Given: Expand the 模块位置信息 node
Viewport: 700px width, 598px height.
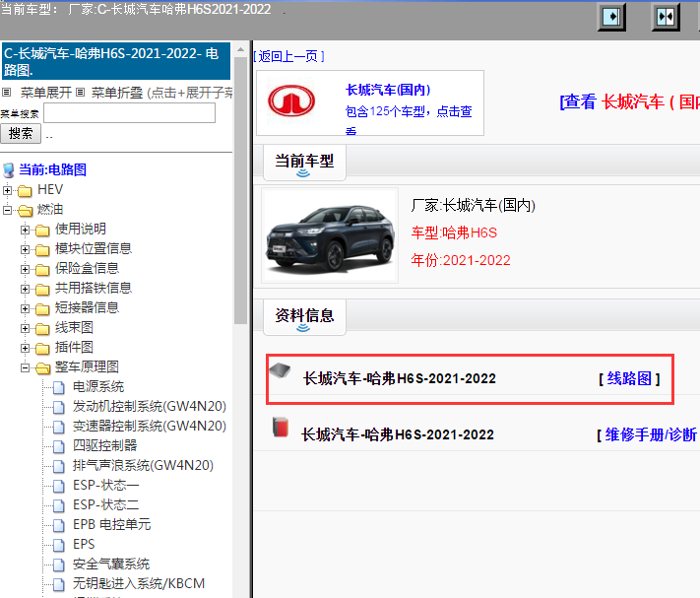Looking at the screenshot, I should 25,249.
